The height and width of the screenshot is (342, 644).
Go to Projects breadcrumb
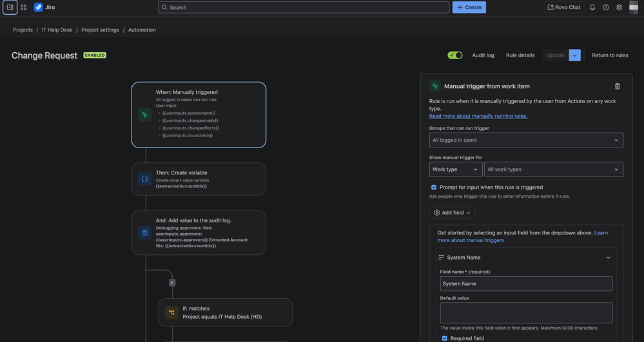23,30
